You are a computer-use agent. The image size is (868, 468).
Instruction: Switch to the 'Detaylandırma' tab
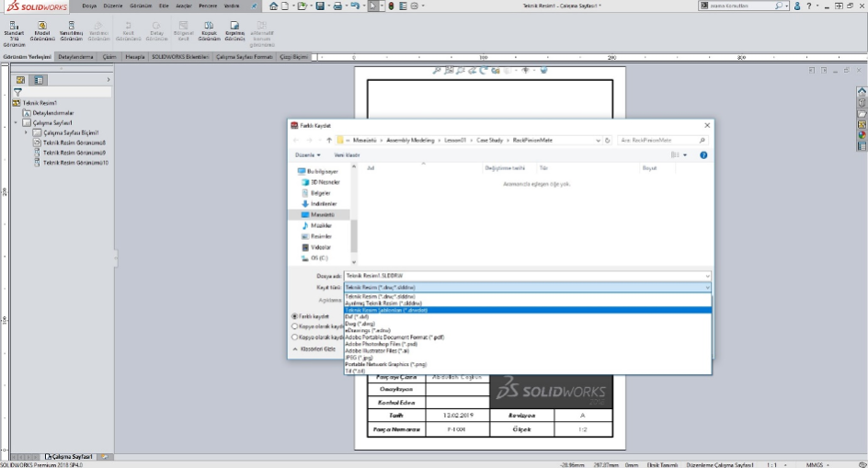point(76,56)
